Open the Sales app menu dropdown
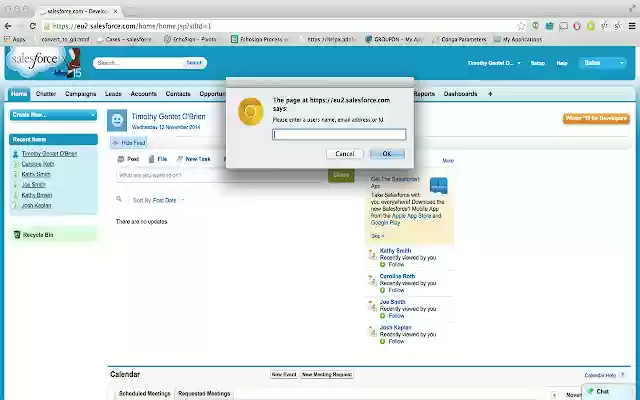Image resolution: width=640 pixels, height=400 pixels. (x=602, y=63)
